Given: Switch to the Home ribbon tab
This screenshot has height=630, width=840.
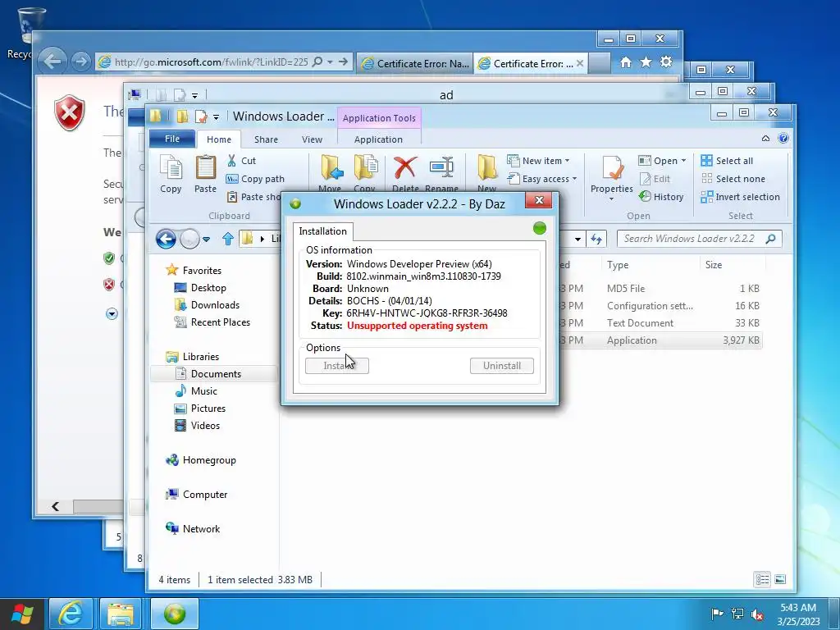Looking at the screenshot, I should pyautogui.click(x=219, y=139).
